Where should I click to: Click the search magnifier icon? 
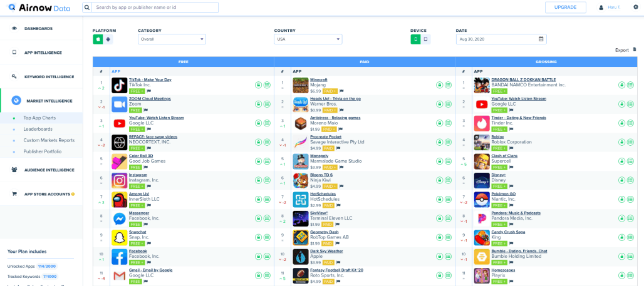86,8
